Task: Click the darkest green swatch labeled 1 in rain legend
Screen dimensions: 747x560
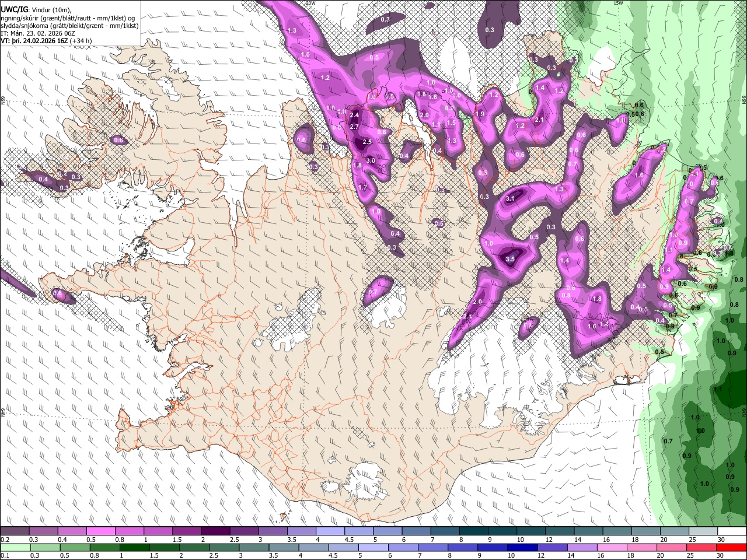Action: click(134, 547)
